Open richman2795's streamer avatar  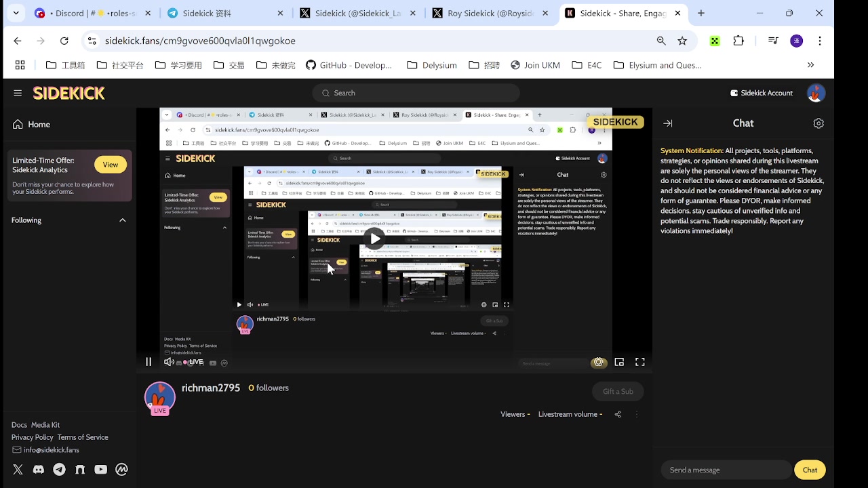pos(160,398)
